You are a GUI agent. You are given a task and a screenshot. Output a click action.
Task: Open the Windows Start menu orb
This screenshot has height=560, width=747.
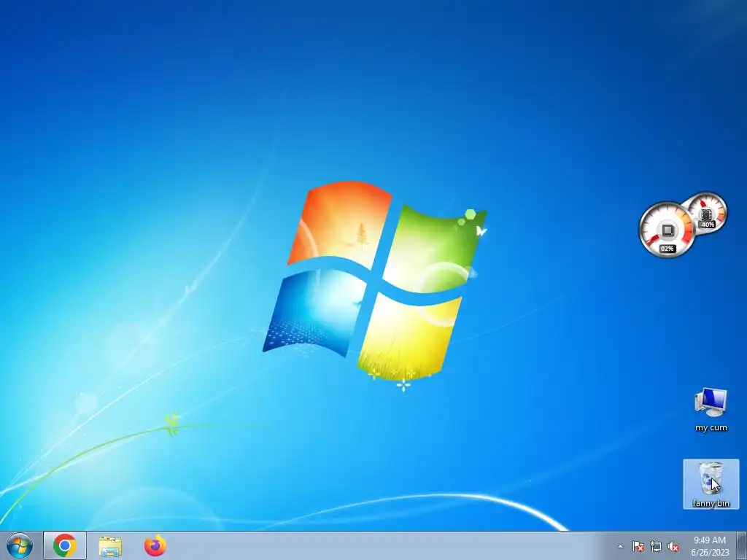[20, 545]
